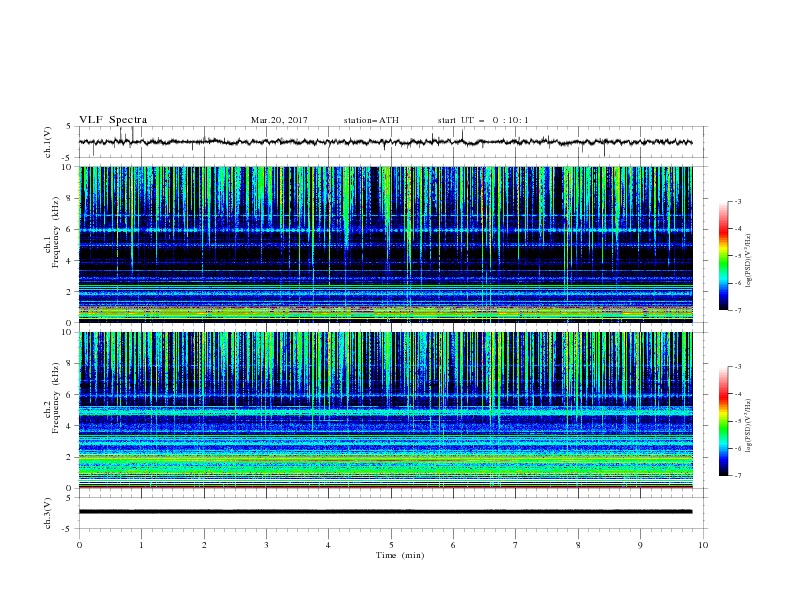Image resolution: width=792 pixels, height=612 pixels.
Task: Click the "-7" tick on ch.1 color bar
Action: 737,310
